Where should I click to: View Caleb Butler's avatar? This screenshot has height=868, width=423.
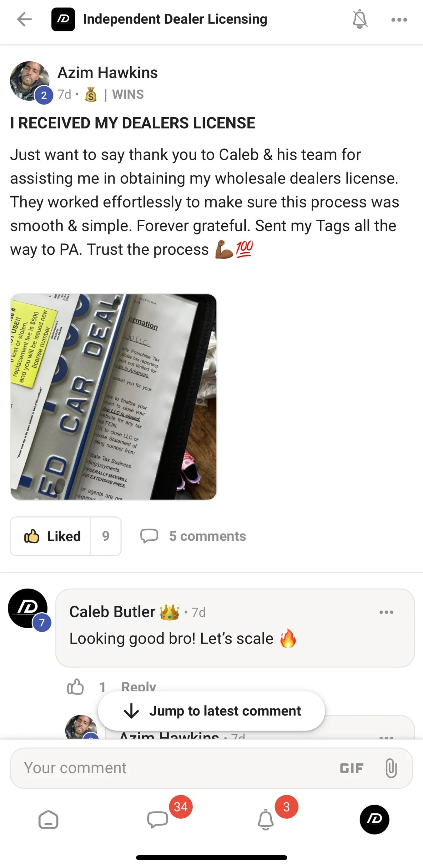click(x=28, y=608)
